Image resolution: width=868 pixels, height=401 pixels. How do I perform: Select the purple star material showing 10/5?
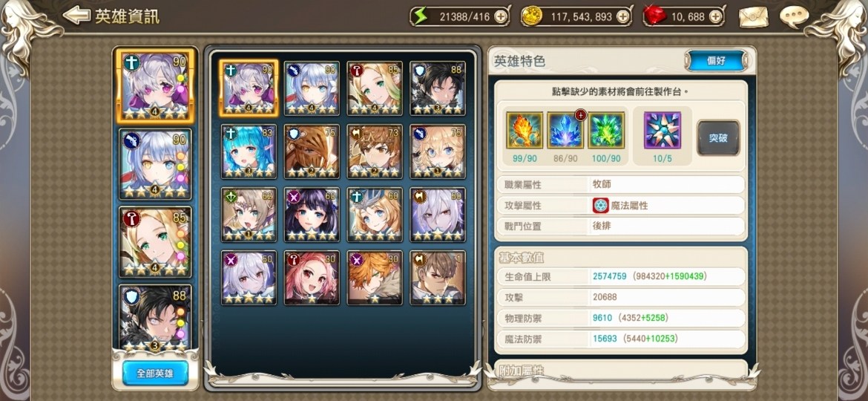[662, 130]
